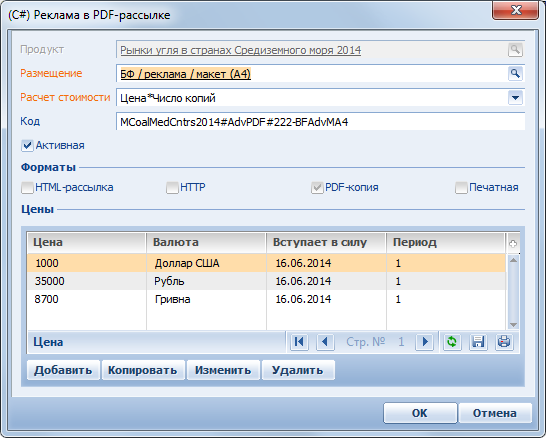The height and width of the screenshot is (438, 546).
Task: Open the Продукт lookup magnifier icon
Action: click(515, 50)
